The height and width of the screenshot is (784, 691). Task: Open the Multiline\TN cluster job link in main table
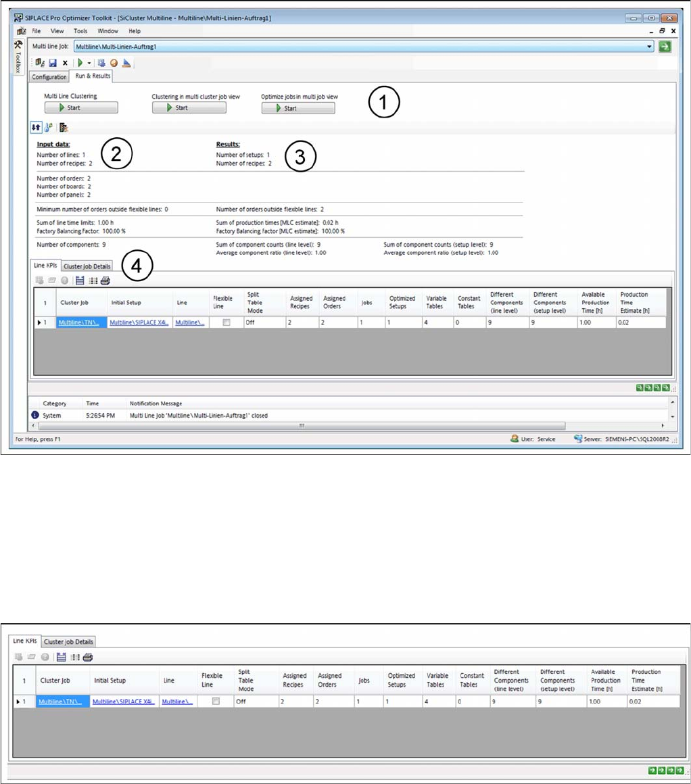coord(78,322)
